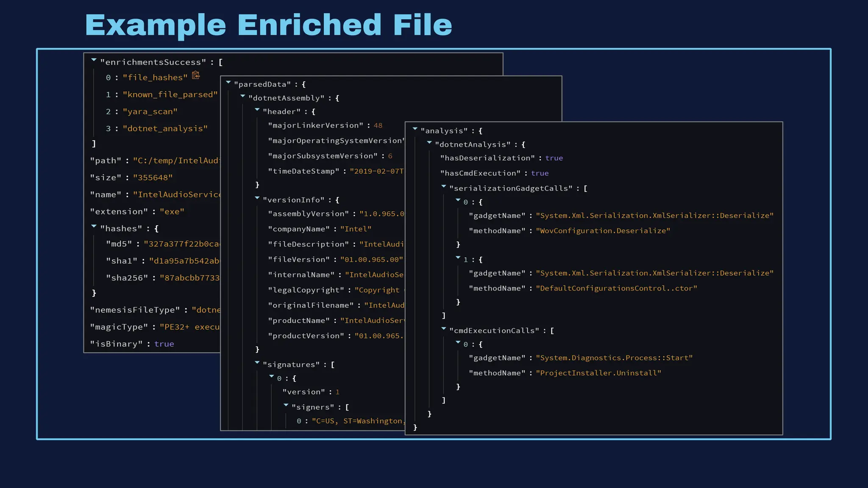
Task: Click the "nemesisFileType" key
Action: pos(135,310)
